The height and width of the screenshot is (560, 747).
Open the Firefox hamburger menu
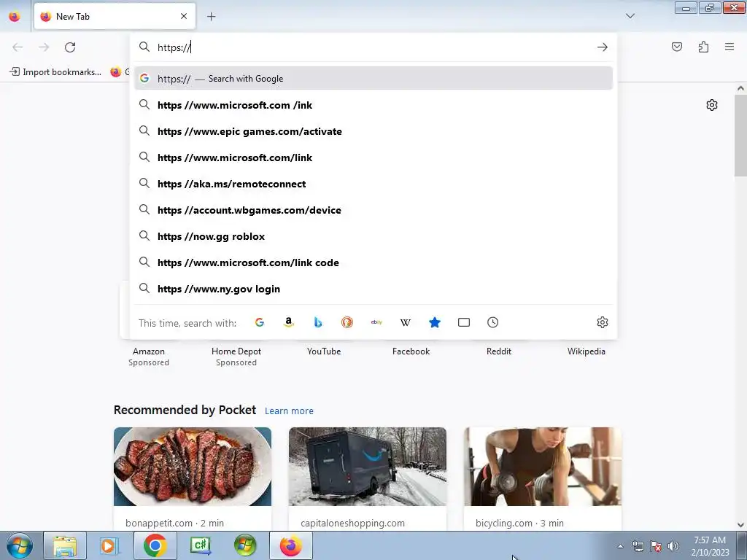tap(729, 47)
